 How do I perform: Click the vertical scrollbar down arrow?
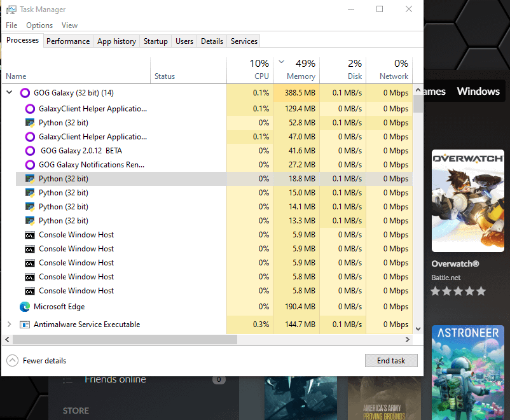(x=418, y=328)
